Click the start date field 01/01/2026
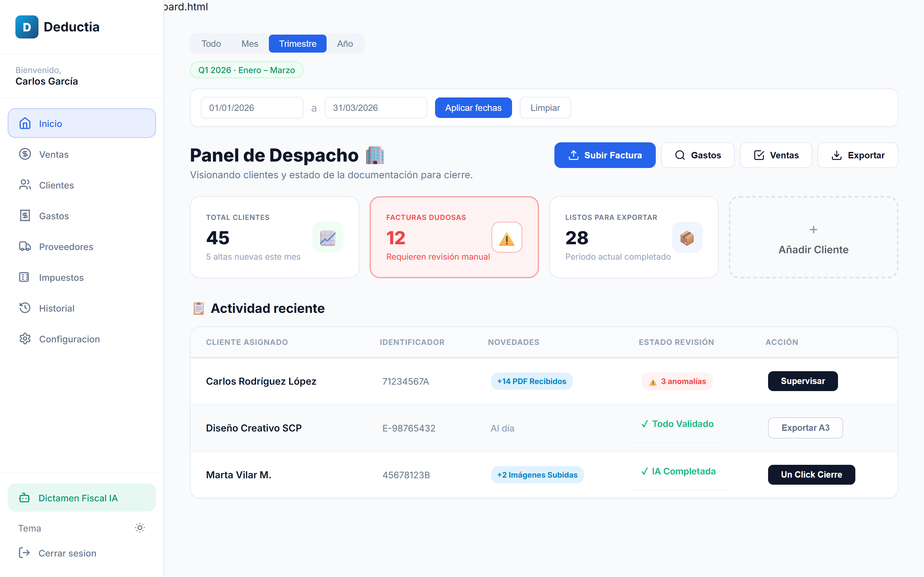 click(x=252, y=108)
